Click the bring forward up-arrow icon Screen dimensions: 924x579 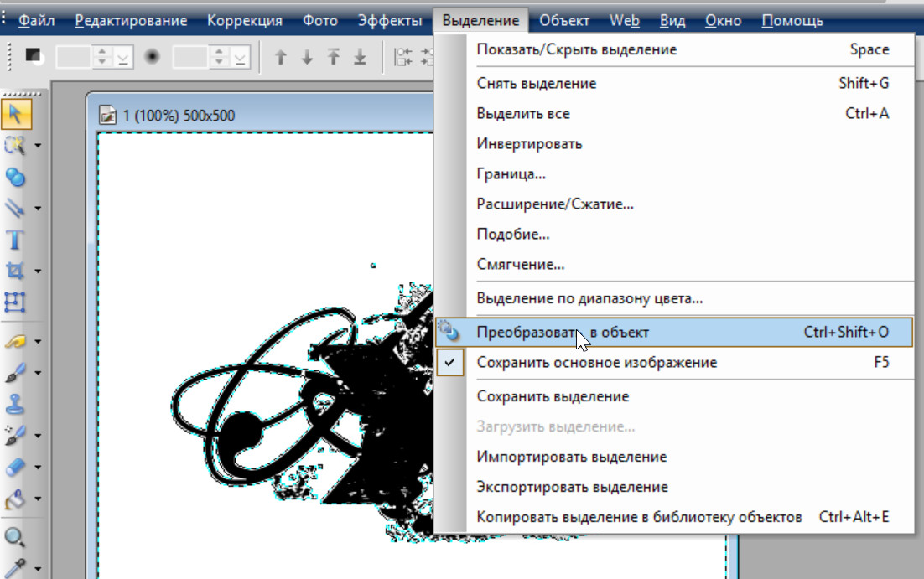click(281, 57)
